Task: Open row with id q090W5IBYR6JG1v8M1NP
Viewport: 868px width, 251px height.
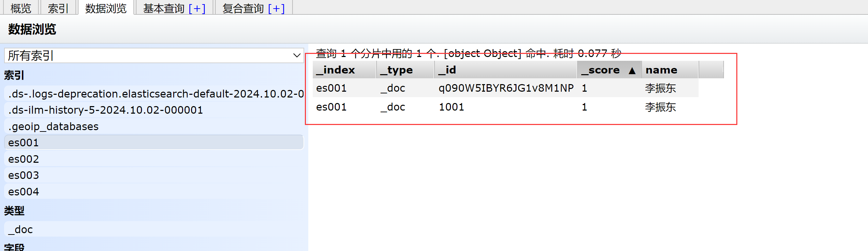Action: tap(506, 88)
